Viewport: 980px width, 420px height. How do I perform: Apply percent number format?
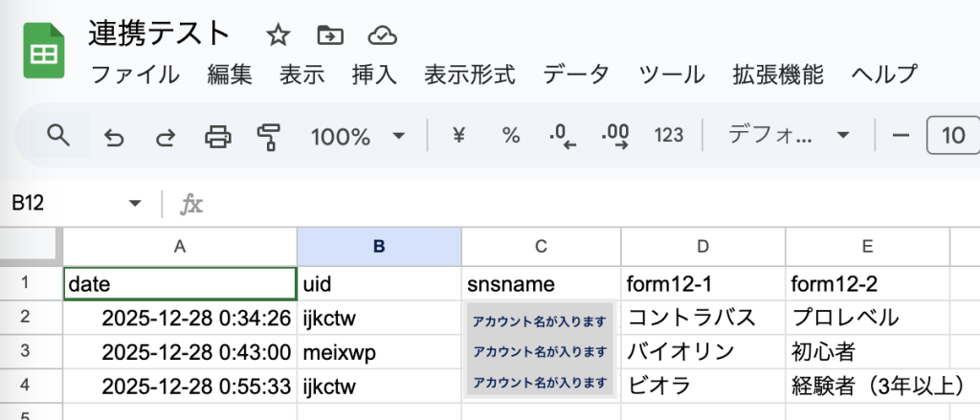[x=511, y=136]
